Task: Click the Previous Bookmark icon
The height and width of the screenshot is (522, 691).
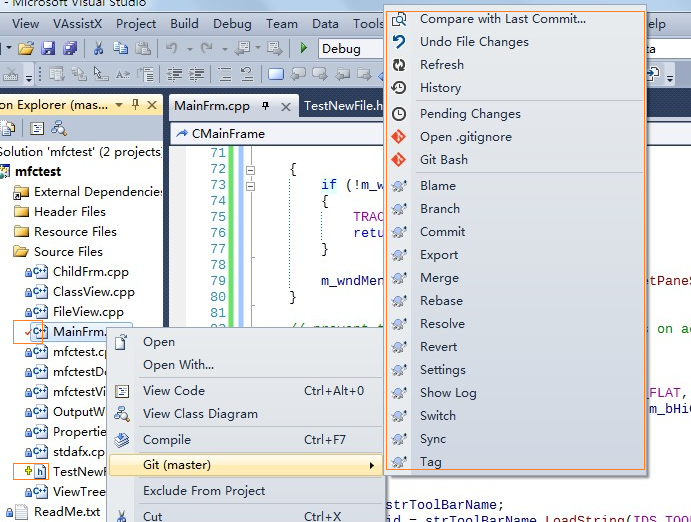Action: [x=298, y=74]
